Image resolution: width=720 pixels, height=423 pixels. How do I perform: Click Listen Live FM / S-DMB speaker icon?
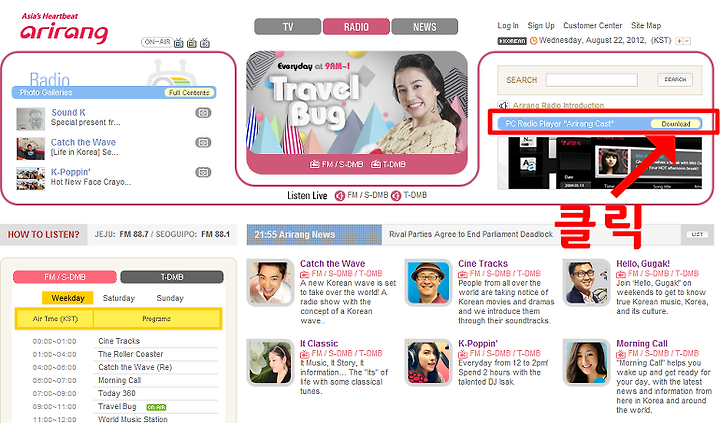point(340,196)
